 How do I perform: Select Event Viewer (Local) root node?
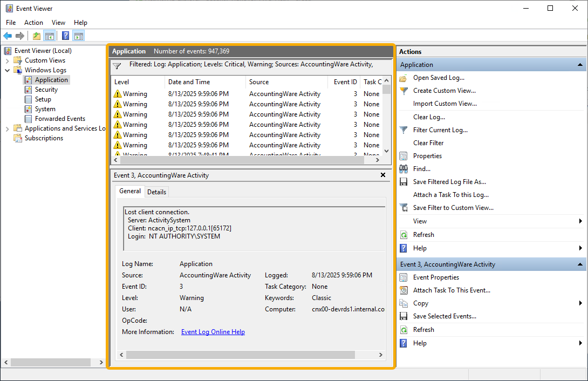pyautogui.click(x=43, y=51)
